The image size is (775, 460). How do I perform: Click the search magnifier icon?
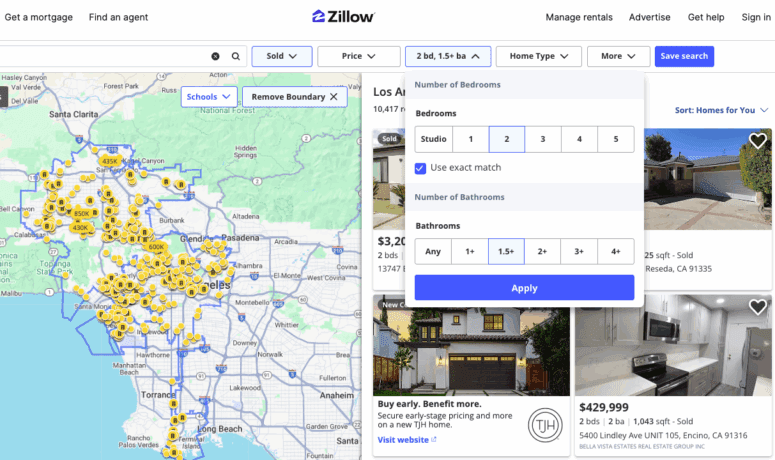coord(236,57)
